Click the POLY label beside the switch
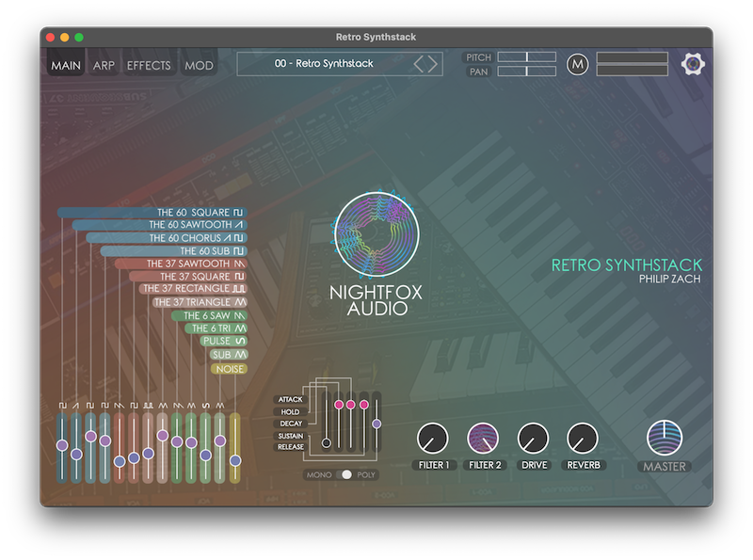 (x=366, y=474)
